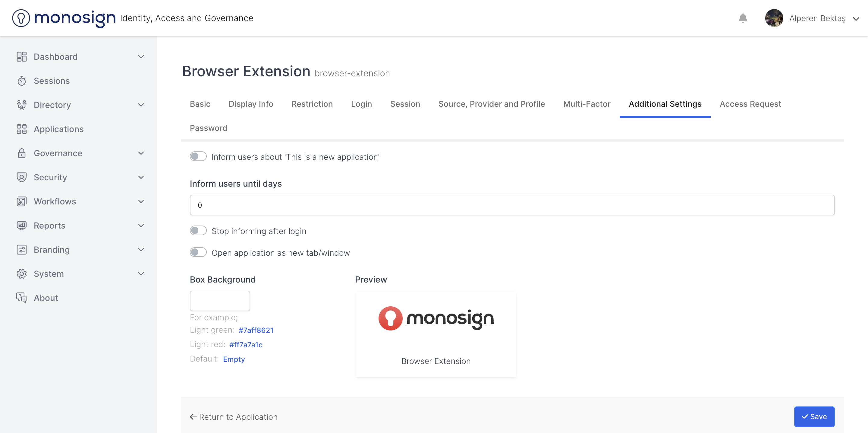Image resolution: width=868 pixels, height=433 pixels.
Task: Open Sessions via its stopwatch icon
Action: coord(22,81)
